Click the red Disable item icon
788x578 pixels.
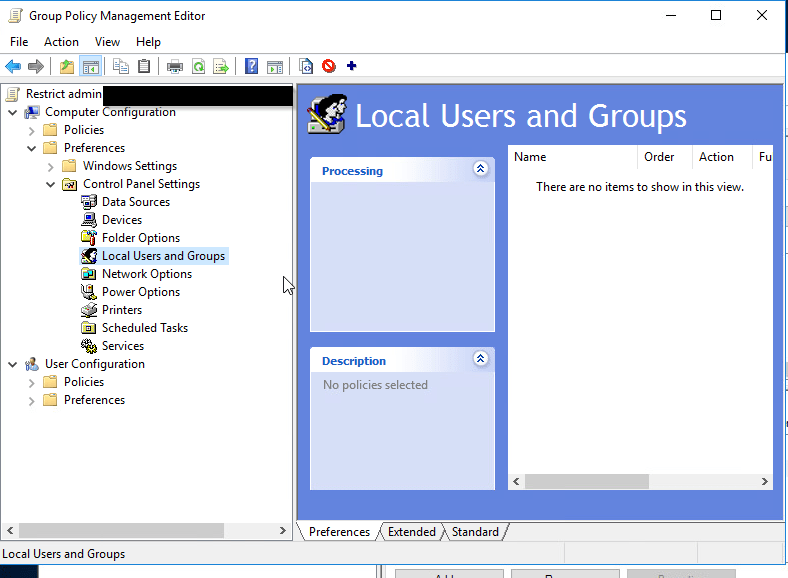[x=329, y=66]
